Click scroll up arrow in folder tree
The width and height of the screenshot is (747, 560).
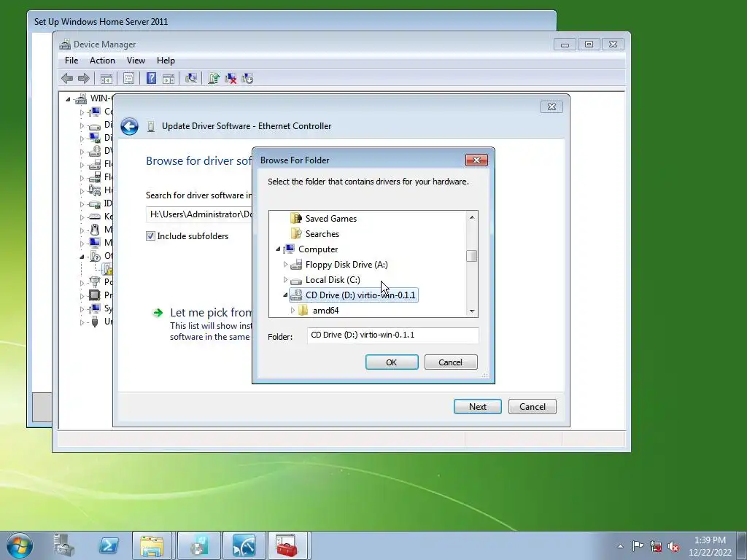pos(472,217)
